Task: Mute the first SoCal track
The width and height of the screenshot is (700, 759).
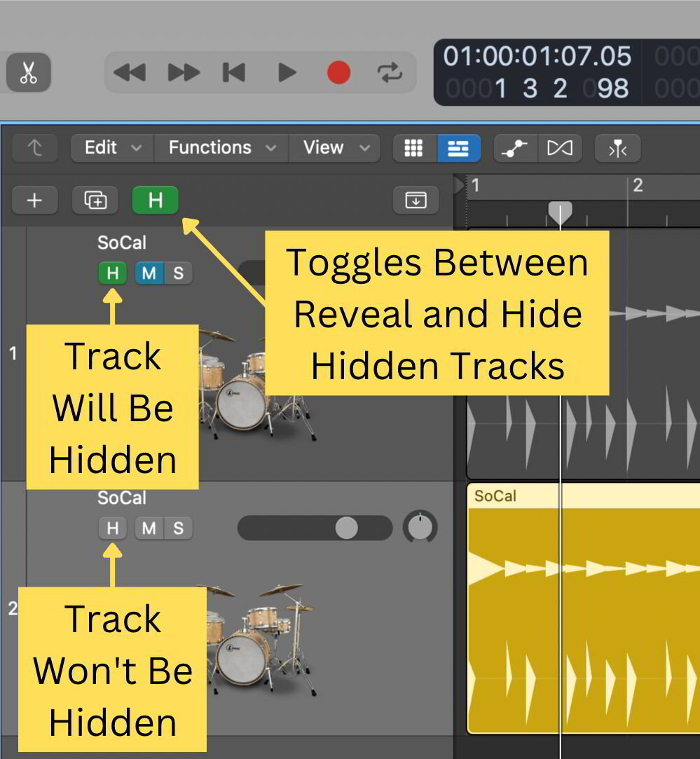Action: click(x=147, y=273)
